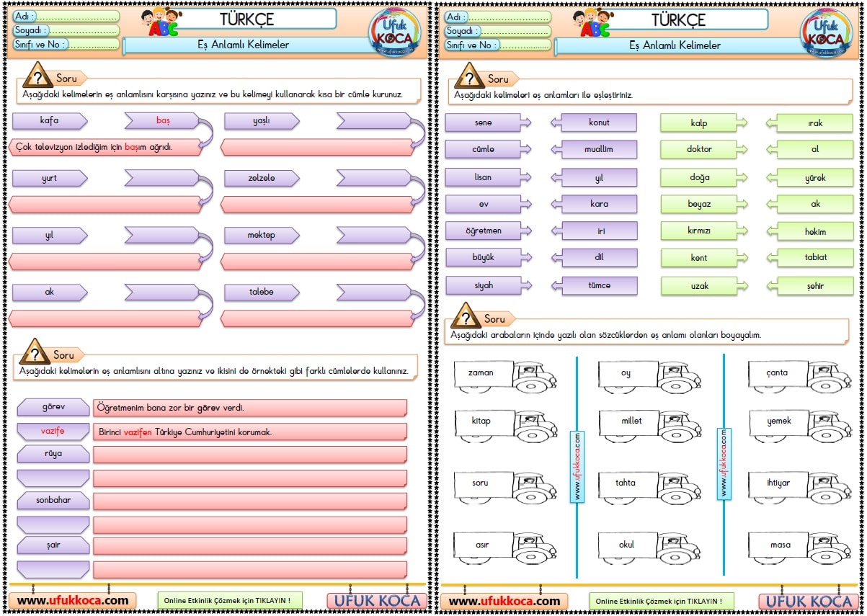Click the green answer box ırak

[x=810, y=123]
